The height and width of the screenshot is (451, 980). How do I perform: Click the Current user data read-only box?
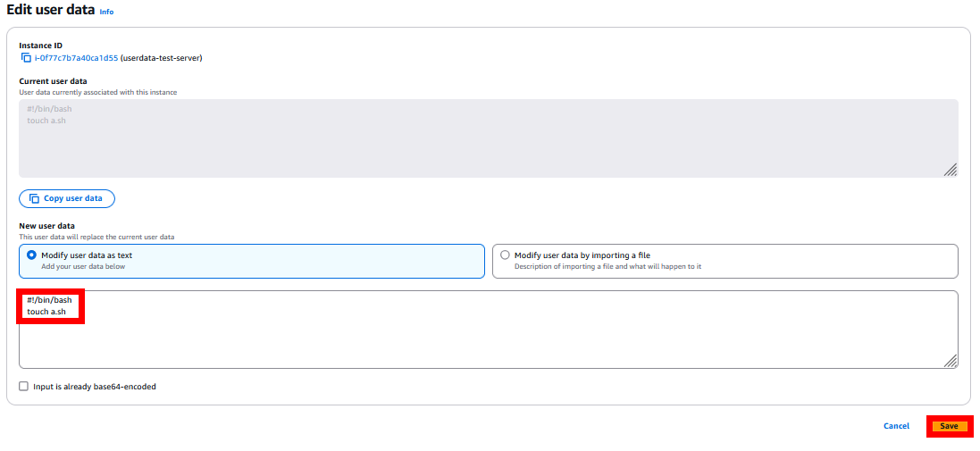pyautogui.click(x=488, y=138)
